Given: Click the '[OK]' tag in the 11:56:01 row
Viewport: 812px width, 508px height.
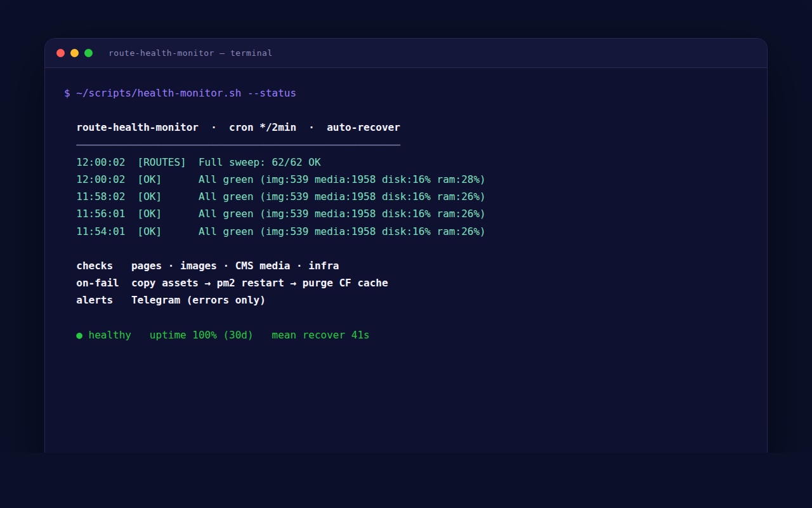Looking at the screenshot, I should tap(150, 214).
